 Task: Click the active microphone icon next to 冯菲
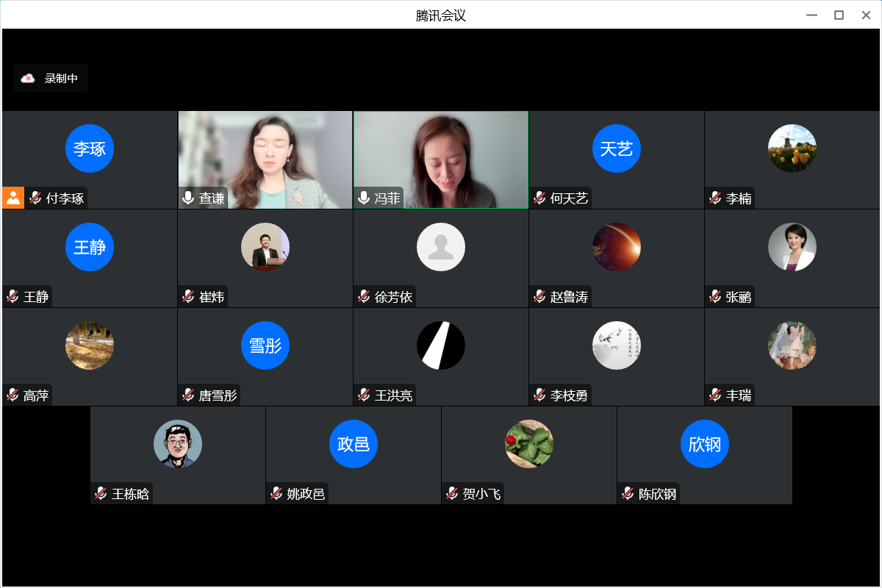[x=365, y=198]
